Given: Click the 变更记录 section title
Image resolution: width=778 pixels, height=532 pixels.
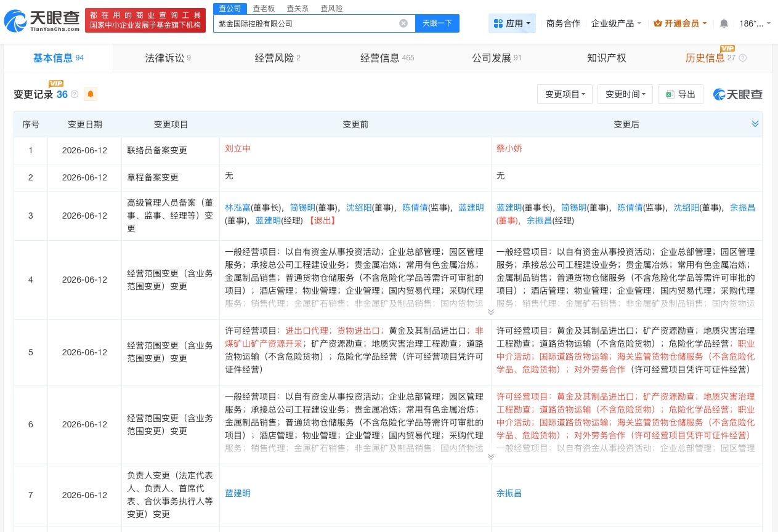Looking at the screenshot, I should pos(33,94).
